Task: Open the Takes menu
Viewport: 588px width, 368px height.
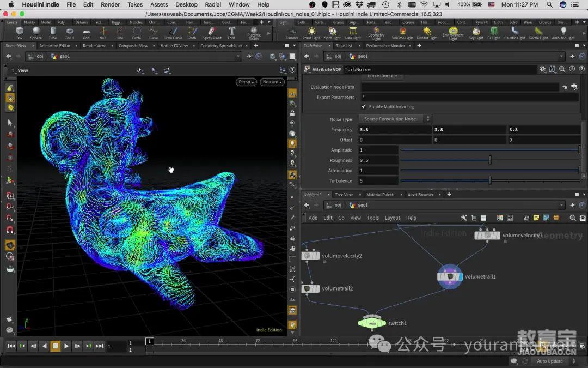Action: (x=135, y=4)
